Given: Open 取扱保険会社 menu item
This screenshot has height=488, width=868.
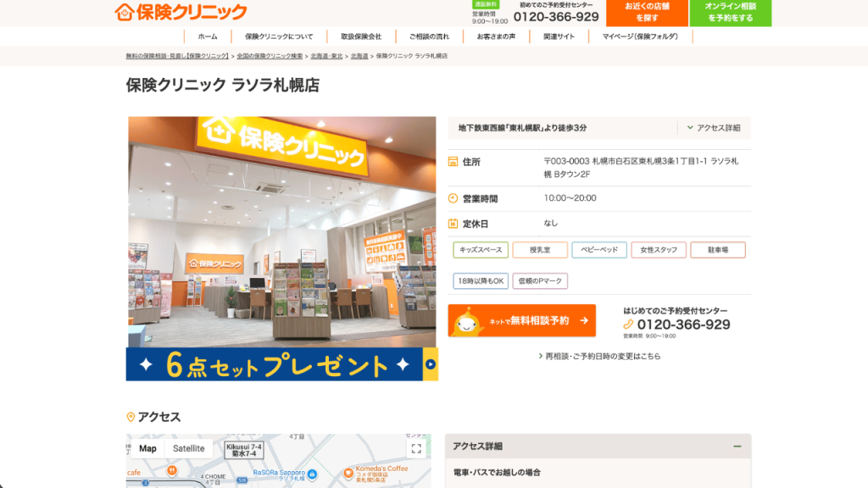Looking at the screenshot, I should (361, 36).
